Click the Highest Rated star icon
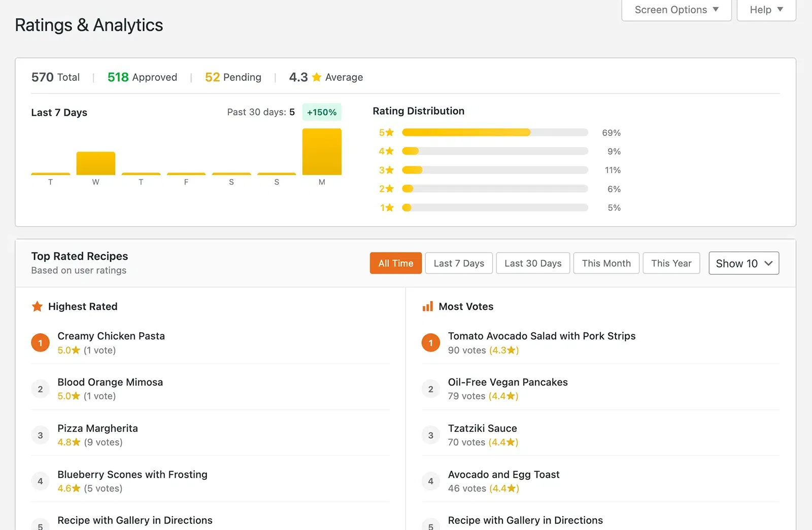Screen dimensions: 812x530 37,306
